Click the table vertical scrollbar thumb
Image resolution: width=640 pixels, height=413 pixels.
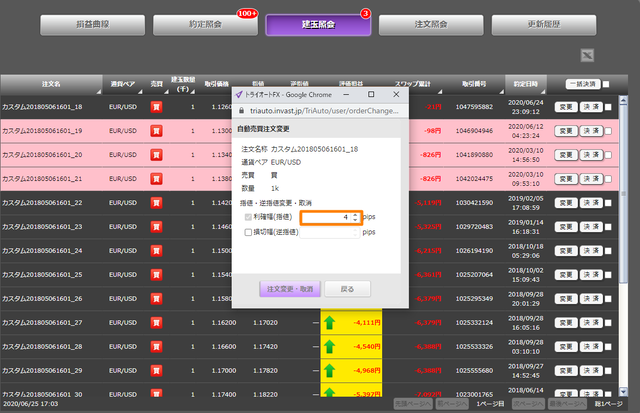pyautogui.click(x=623, y=194)
